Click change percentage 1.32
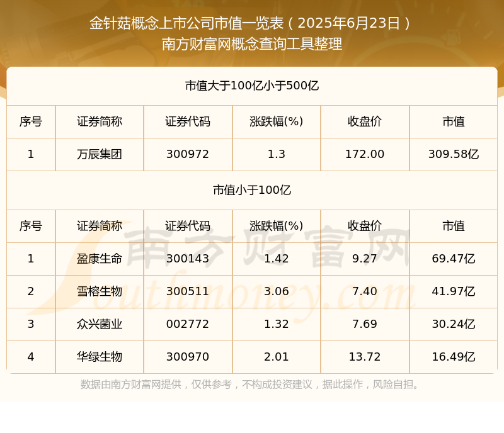This screenshot has width=504, height=433. click(276, 324)
